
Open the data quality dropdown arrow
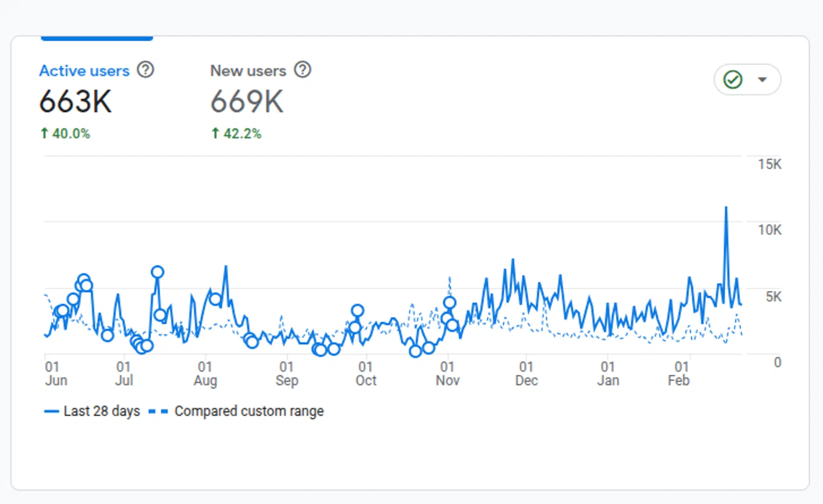point(762,80)
